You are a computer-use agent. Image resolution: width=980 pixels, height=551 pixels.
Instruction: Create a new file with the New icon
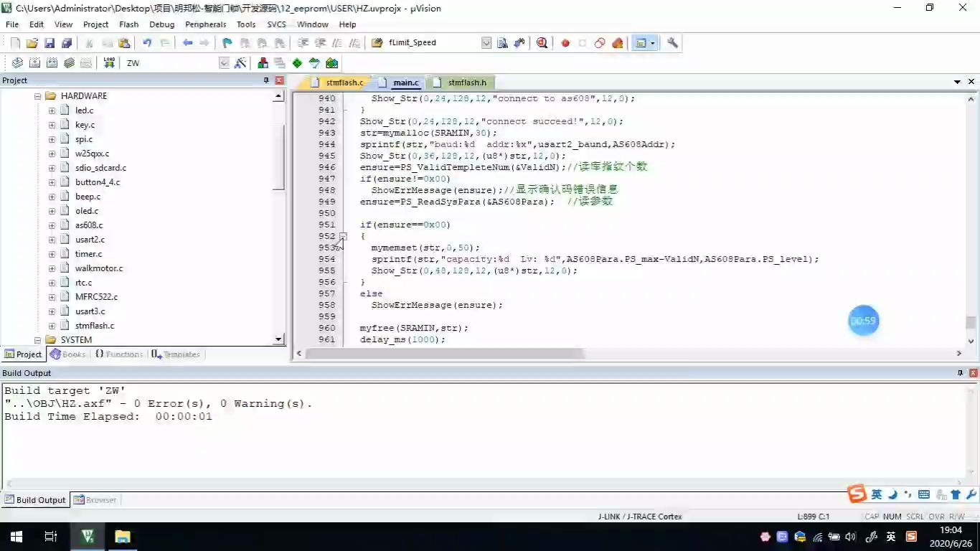click(15, 43)
